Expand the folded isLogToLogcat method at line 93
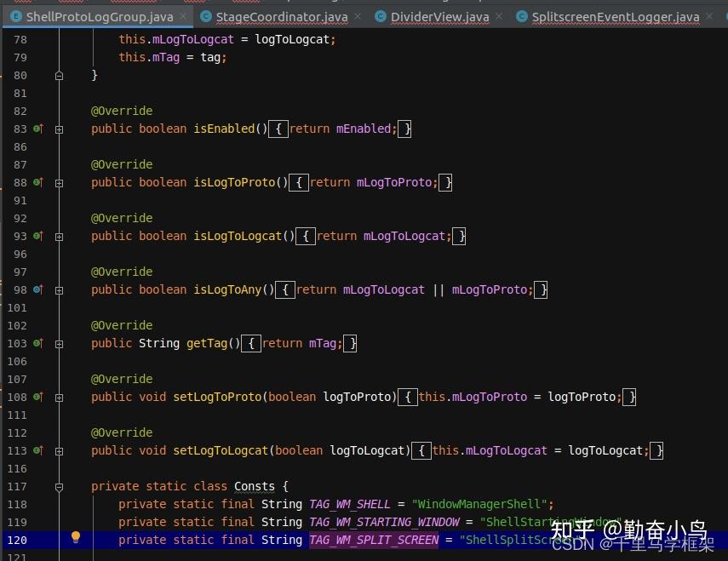This screenshot has height=561, width=728. (x=59, y=237)
